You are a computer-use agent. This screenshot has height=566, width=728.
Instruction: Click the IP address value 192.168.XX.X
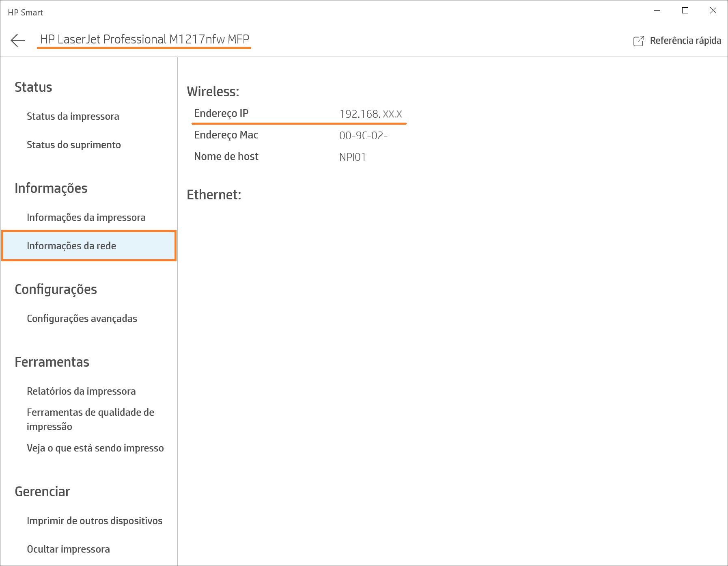coord(370,114)
